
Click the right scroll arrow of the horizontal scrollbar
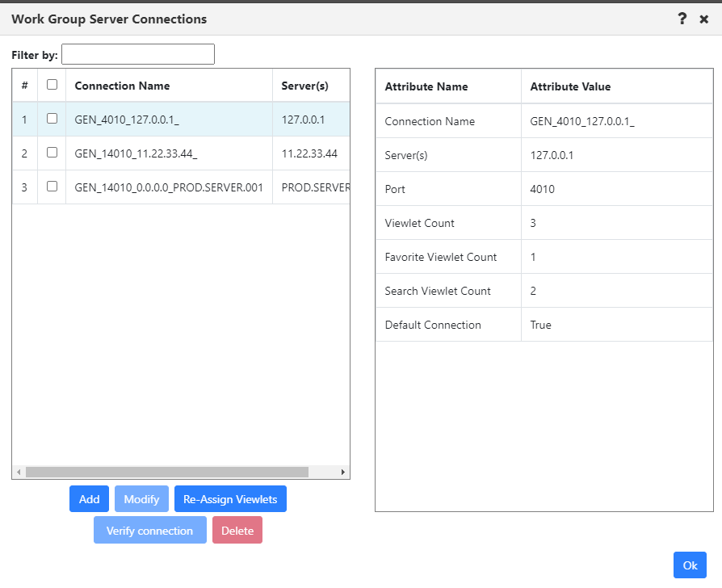coord(342,472)
